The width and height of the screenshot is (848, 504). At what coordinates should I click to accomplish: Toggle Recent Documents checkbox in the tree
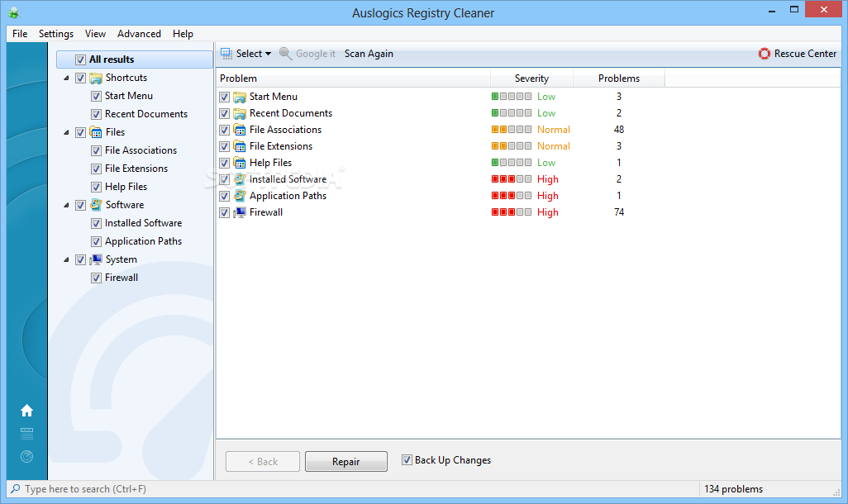96,115
